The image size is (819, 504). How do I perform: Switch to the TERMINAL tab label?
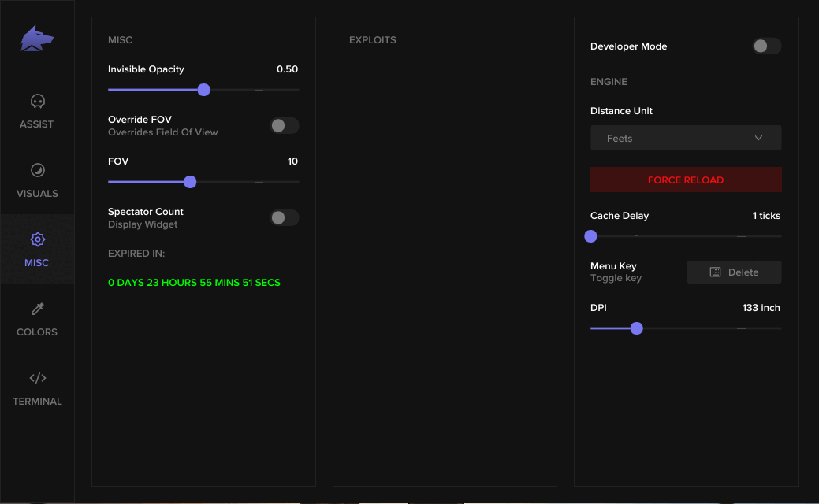[37, 402]
